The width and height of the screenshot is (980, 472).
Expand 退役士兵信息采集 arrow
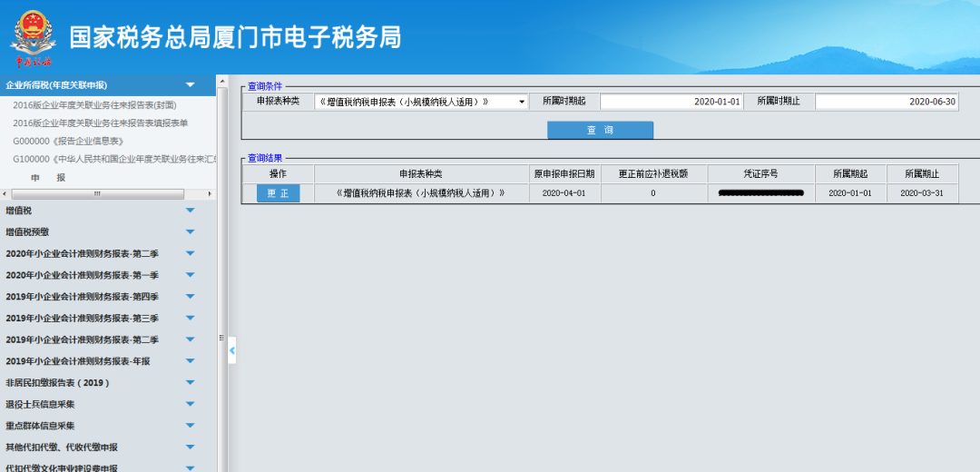[190, 404]
